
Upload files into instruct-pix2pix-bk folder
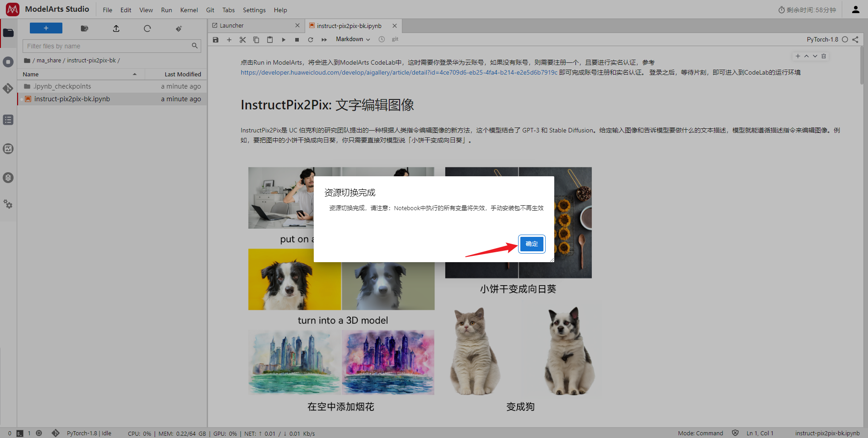116,28
